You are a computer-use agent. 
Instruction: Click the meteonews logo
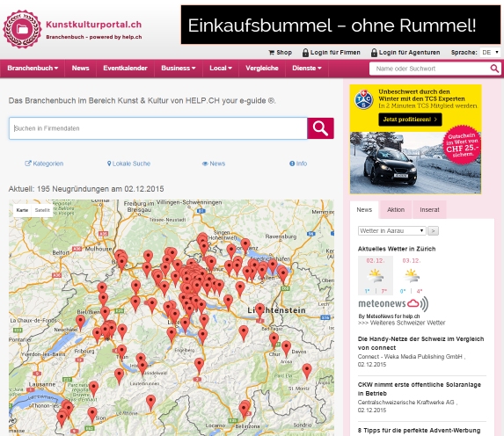[x=393, y=303]
